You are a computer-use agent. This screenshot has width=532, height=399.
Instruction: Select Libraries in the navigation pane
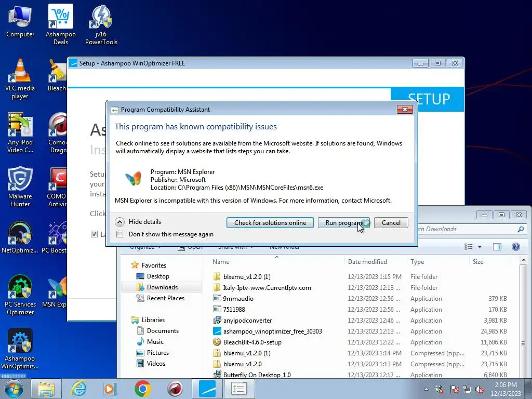(x=153, y=320)
